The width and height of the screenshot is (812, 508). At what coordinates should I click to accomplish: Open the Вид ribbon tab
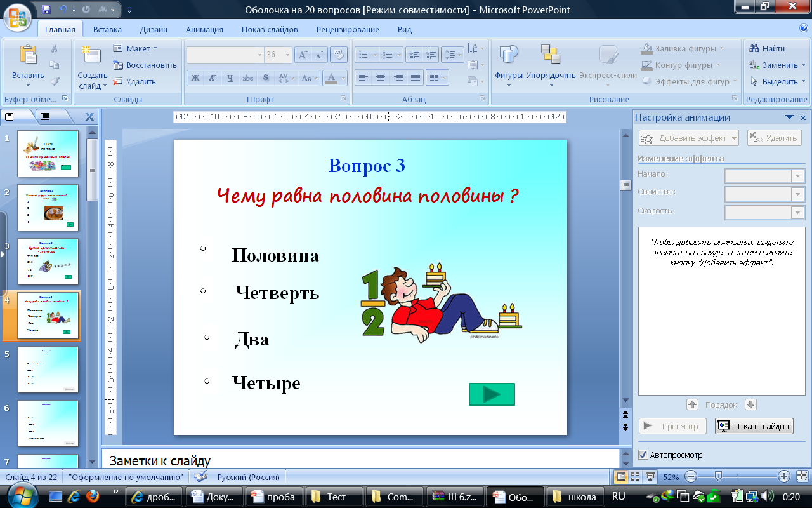point(405,29)
